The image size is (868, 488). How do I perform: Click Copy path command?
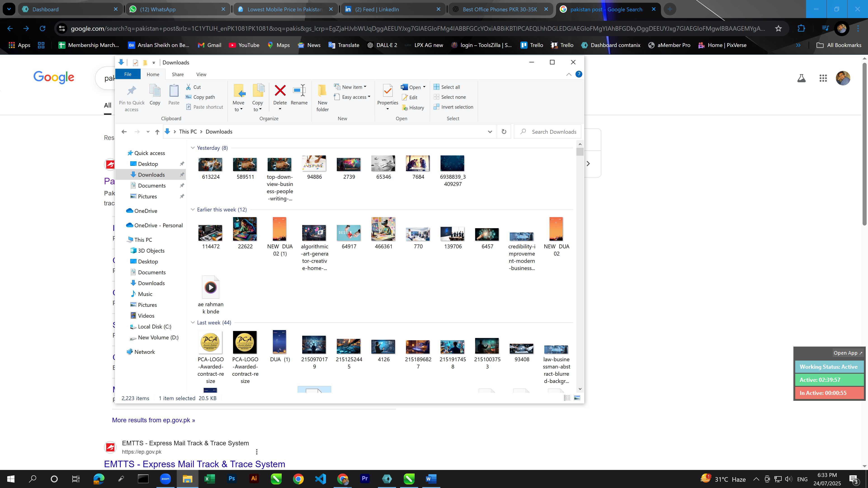point(200,97)
